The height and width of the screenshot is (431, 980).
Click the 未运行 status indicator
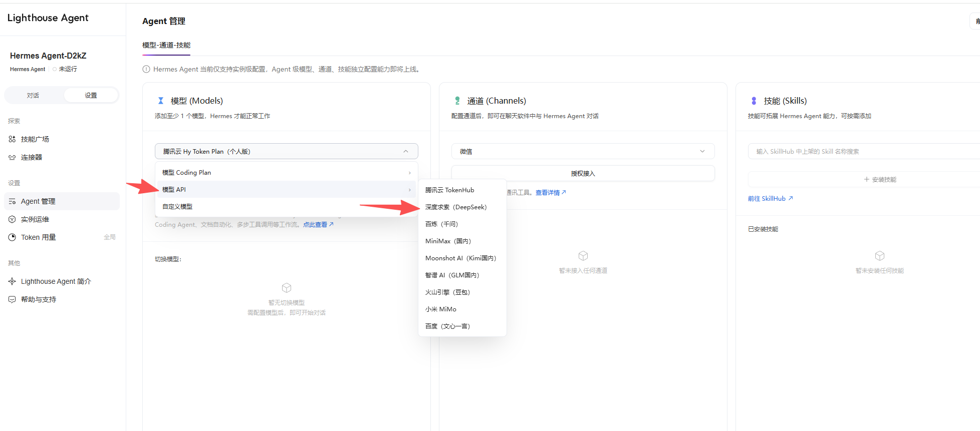65,69
